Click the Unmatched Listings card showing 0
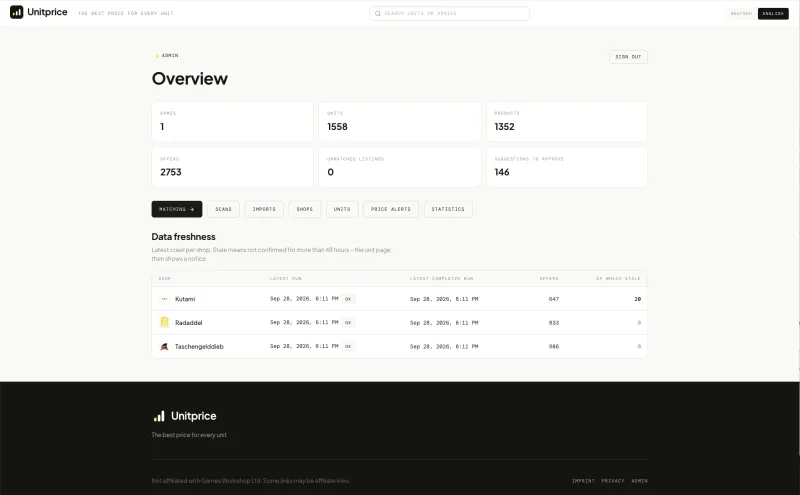The height and width of the screenshot is (495, 800). pyautogui.click(x=399, y=167)
